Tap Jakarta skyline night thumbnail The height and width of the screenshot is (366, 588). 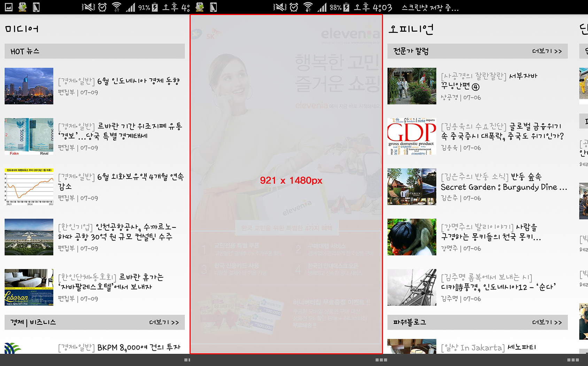pyautogui.click(x=29, y=86)
